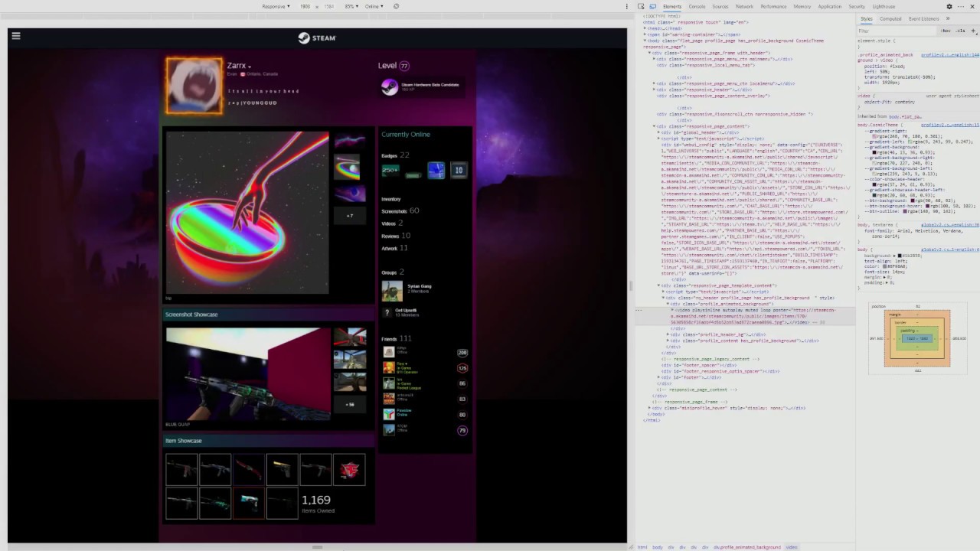Open the Zarrx name history dropdown arrow

[x=250, y=67]
